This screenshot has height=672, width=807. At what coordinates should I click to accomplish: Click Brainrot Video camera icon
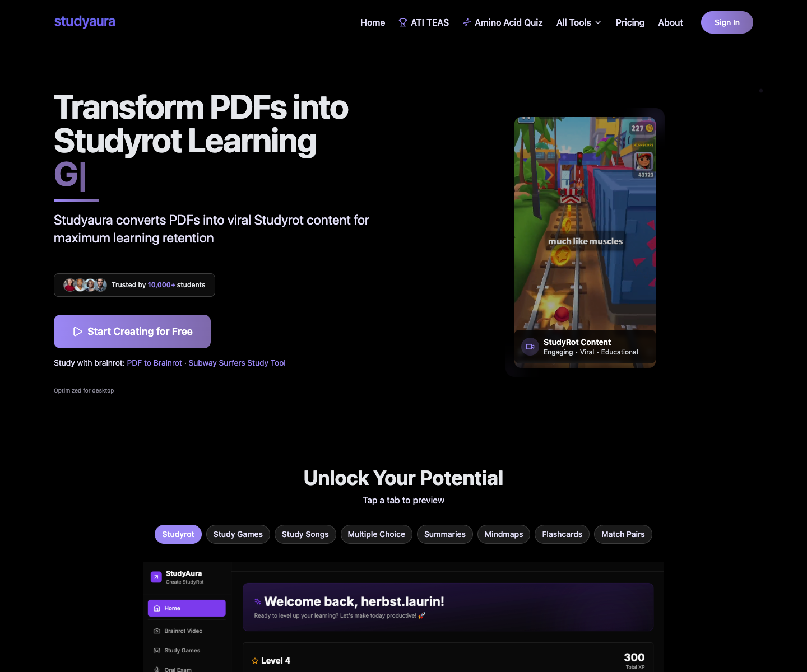[157, 631]
